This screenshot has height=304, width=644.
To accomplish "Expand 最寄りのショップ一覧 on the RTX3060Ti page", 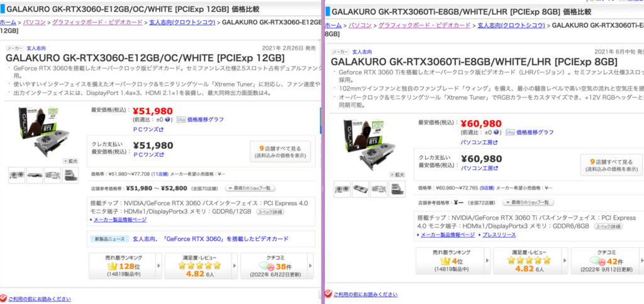I will click(528, 203).
